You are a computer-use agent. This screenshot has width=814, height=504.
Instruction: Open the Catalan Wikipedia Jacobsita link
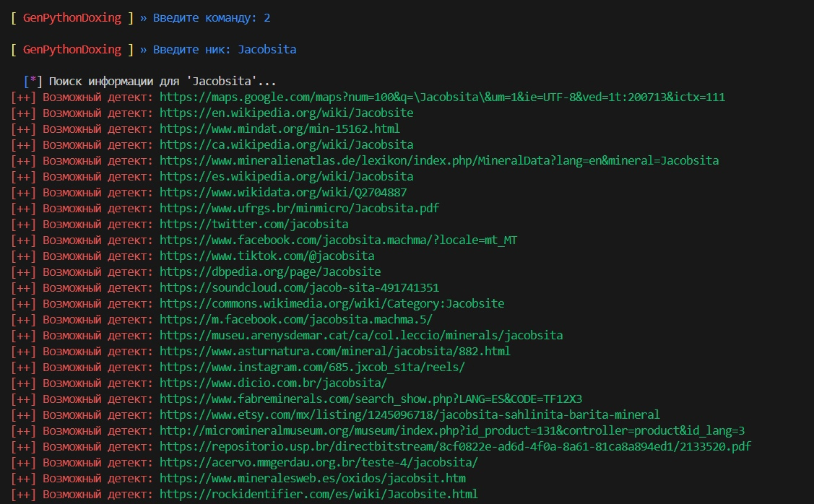tap(286, 145)
